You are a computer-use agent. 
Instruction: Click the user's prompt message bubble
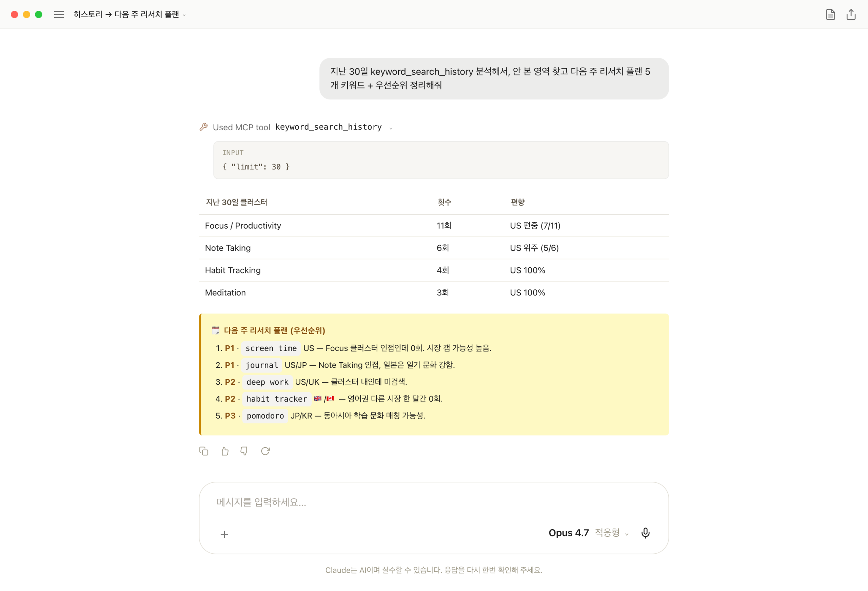tap(494, 78)
